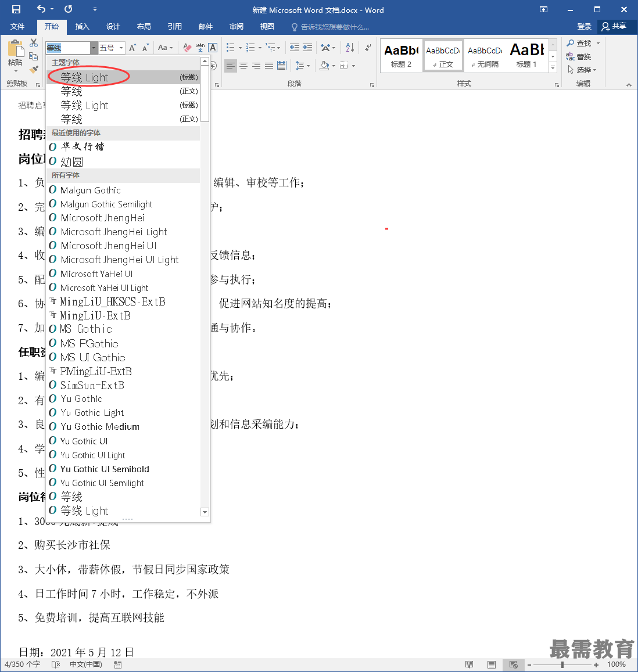This screenshot has height=672, width=638.
Task: Click the macro recording icon in status bar
Action: [118, 664]
